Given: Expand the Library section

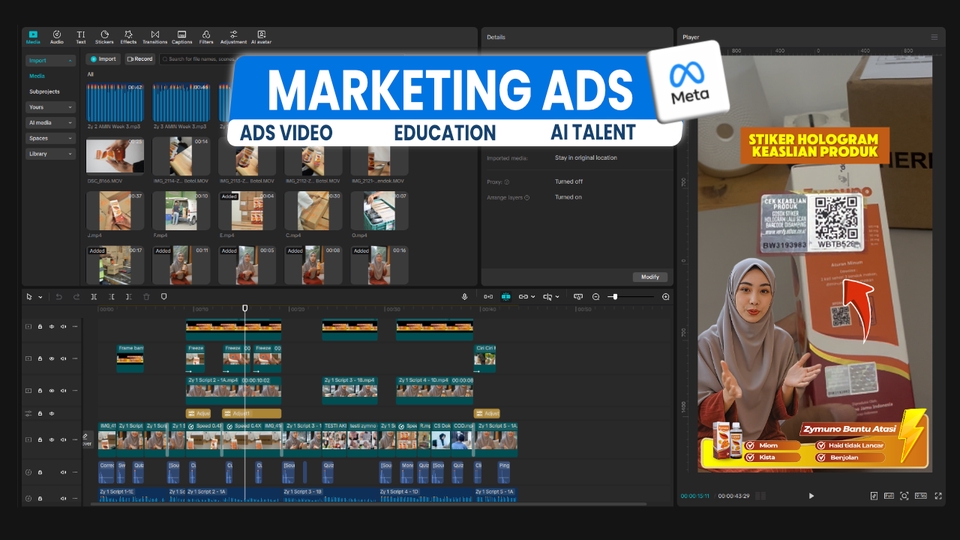Looking at the screenshot, I should 50,154.
